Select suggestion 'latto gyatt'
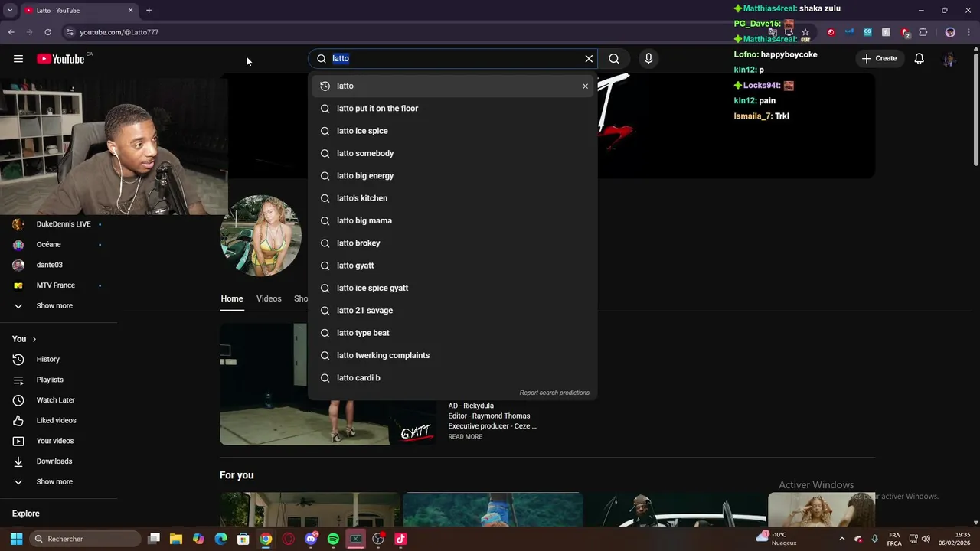980x551 pixels. click(x=452, y=266)
